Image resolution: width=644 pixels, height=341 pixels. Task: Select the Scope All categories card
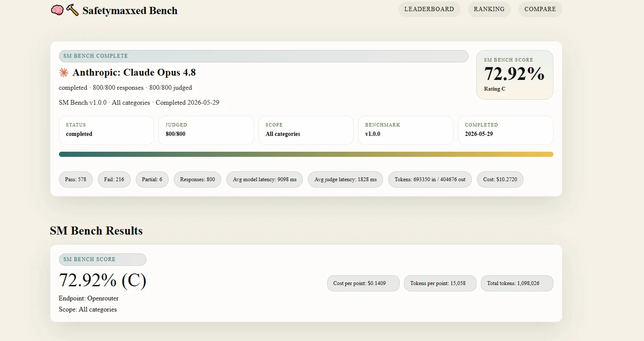(x=306, y=130)
